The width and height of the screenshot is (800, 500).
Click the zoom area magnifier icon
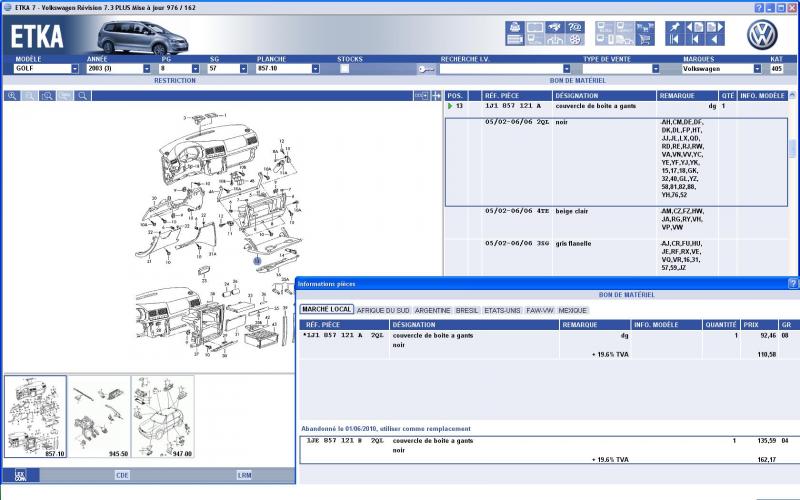click(x=47, y=96)
